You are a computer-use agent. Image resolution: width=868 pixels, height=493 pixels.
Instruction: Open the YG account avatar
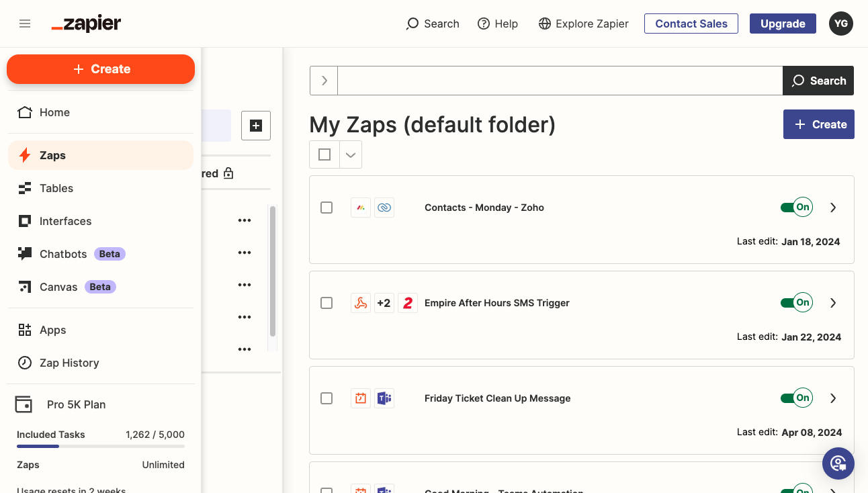(841, 24)
